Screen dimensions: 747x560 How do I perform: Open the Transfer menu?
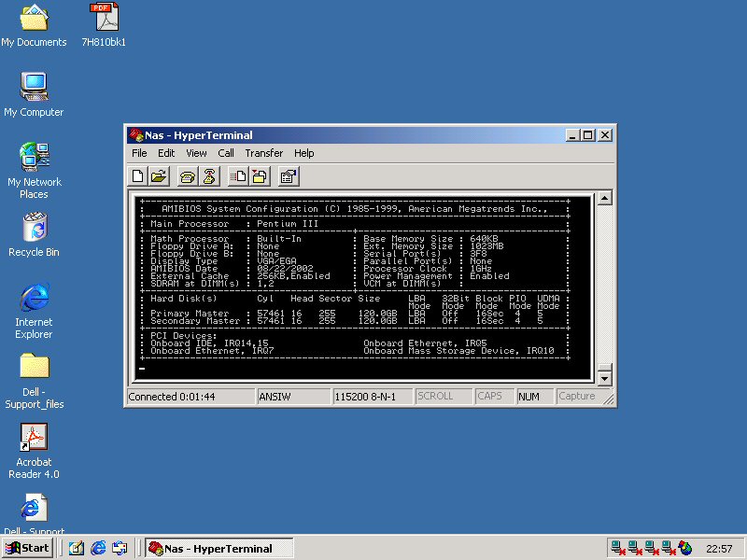click(x=264, y=153)
